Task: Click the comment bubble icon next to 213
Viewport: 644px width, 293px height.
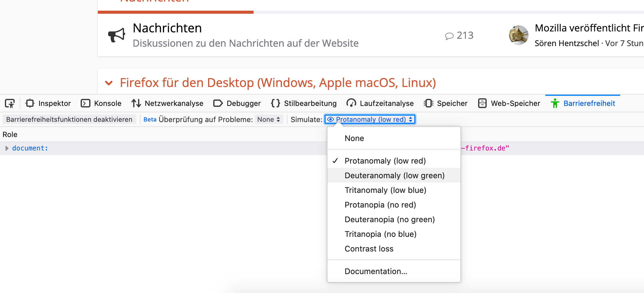Action: pyautogui.click(x=449, y=36)
